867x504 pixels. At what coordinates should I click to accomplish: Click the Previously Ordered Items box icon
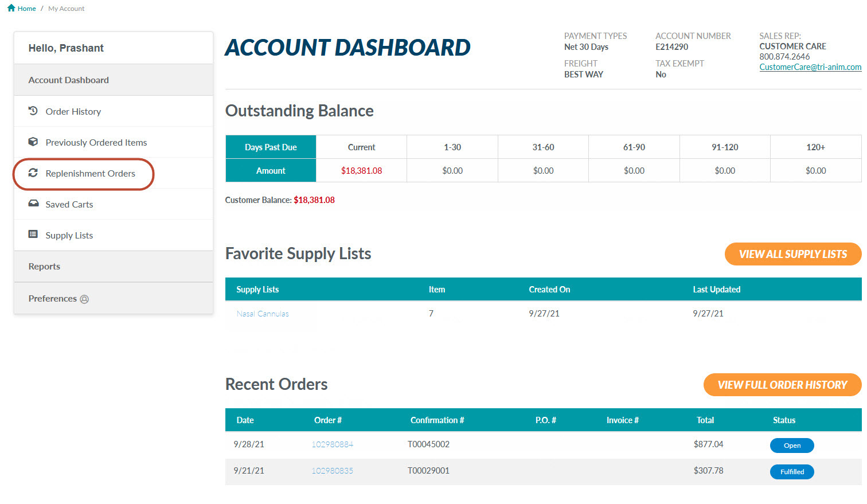click(33, 142)
